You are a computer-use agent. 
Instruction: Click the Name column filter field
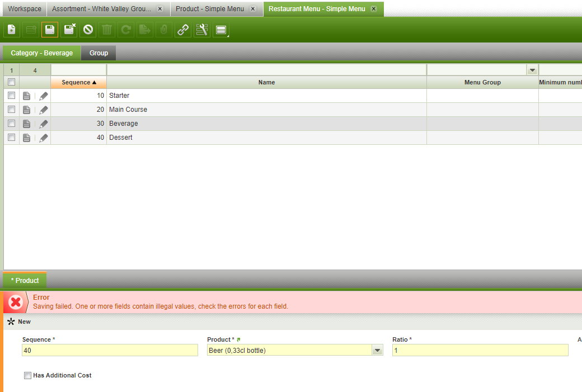click(x=266, y=70)
